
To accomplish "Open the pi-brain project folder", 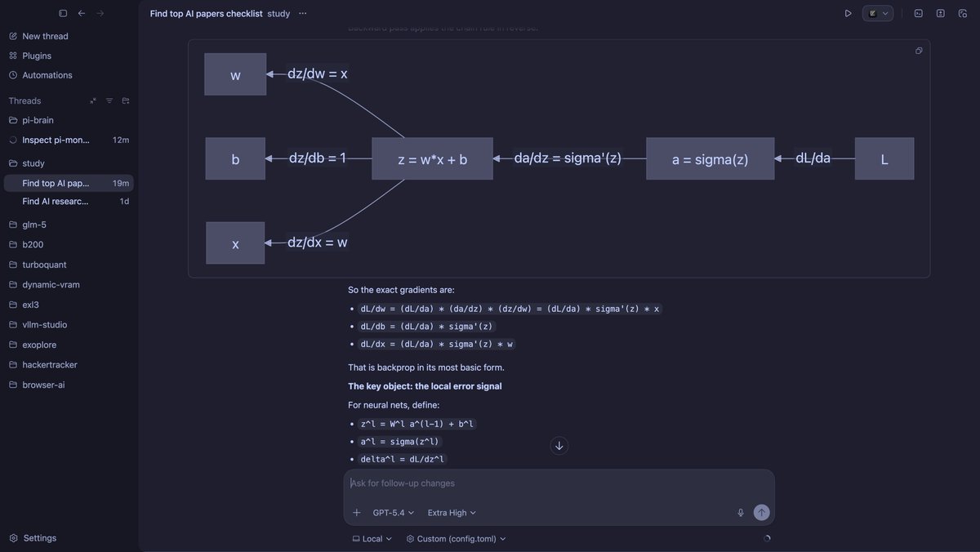I will pyautogui.click(x=69, y=120).
